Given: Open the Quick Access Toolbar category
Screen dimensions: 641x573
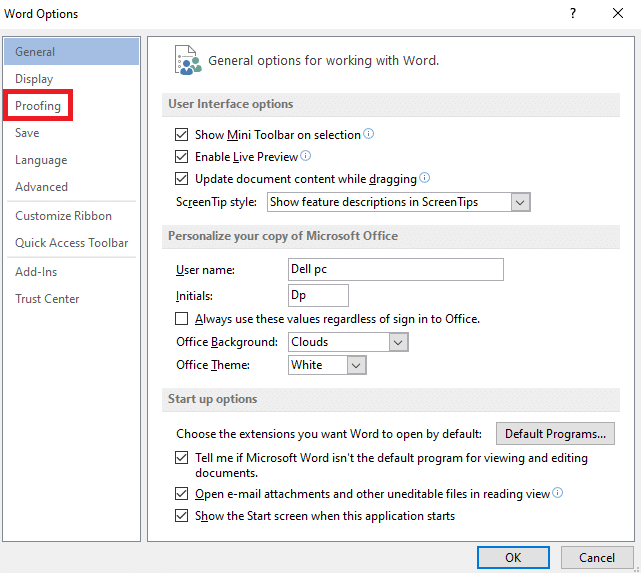Looking at the screenshot, I should click(x=72, y=243).
